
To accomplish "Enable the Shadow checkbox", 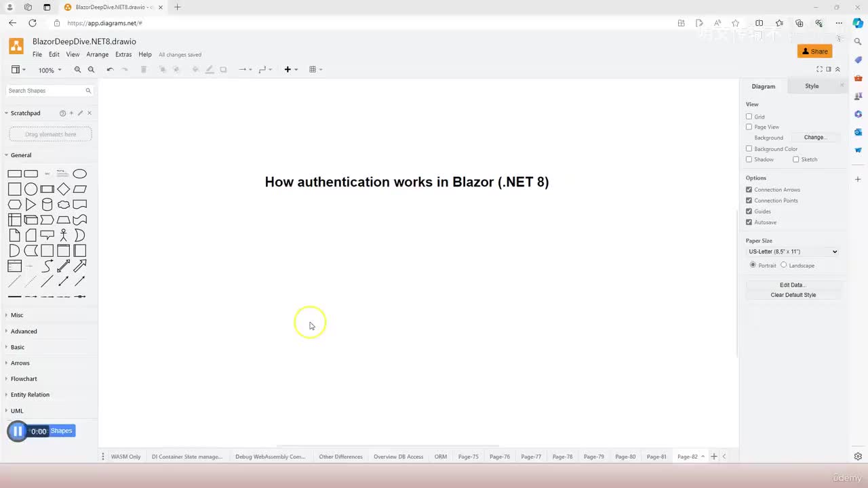I will [x=749, y=159].
